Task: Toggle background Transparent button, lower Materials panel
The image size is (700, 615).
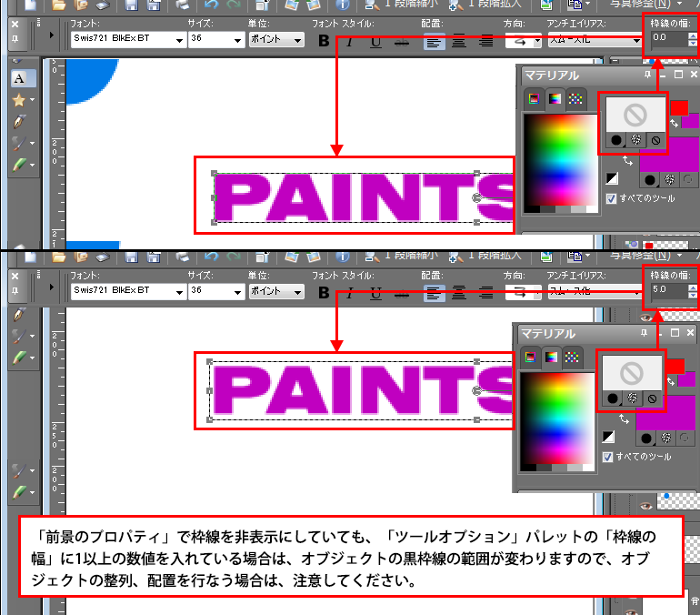Action: [685, 439]
